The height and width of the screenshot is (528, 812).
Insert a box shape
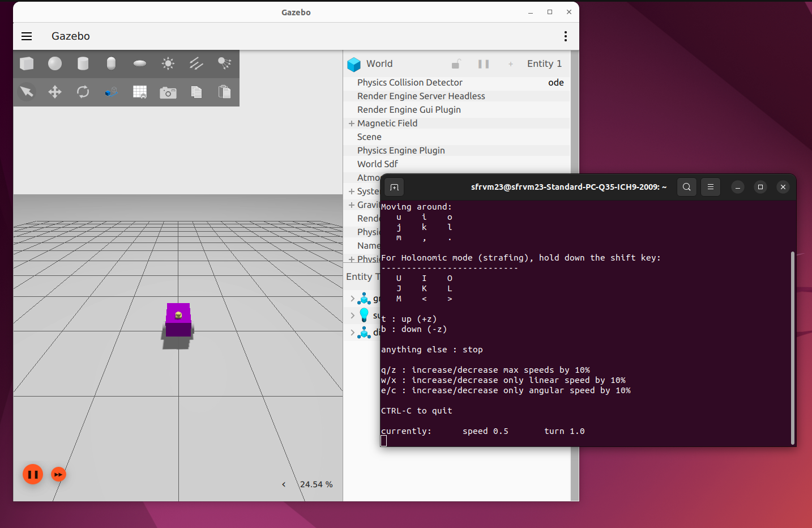pyautogui.click(x=27, y=63)
